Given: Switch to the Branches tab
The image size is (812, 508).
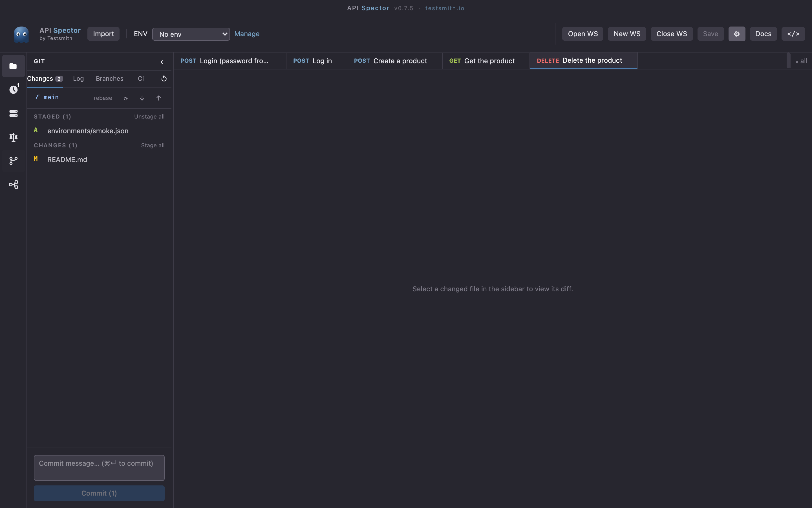Looking at the screenshot, I should (109, 79).
